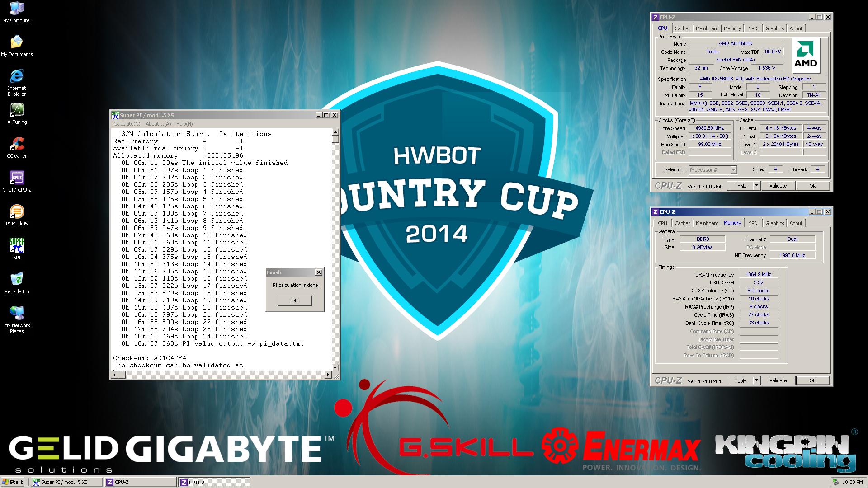Launch CCleaner from the desktop

(17, 148)
